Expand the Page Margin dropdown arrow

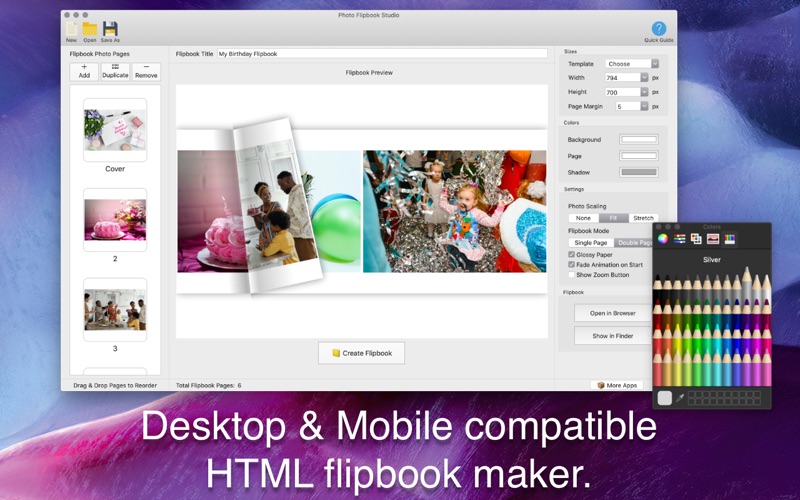(644, 106)
